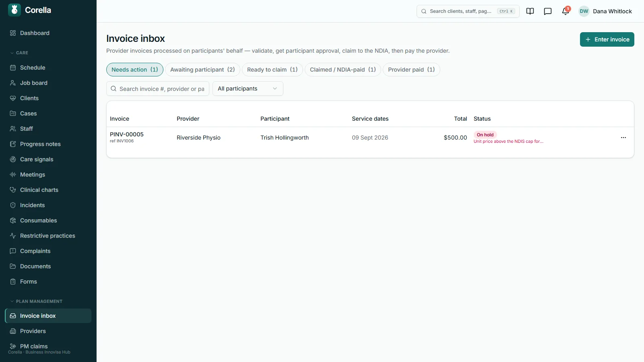
Task: Open Meetings in sidebar
Action: 48,175
